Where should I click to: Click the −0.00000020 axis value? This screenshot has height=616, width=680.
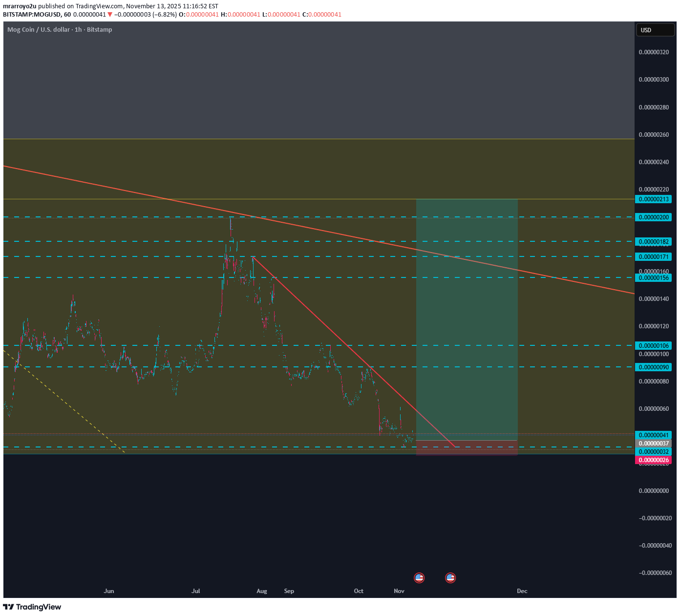point(655,518)
